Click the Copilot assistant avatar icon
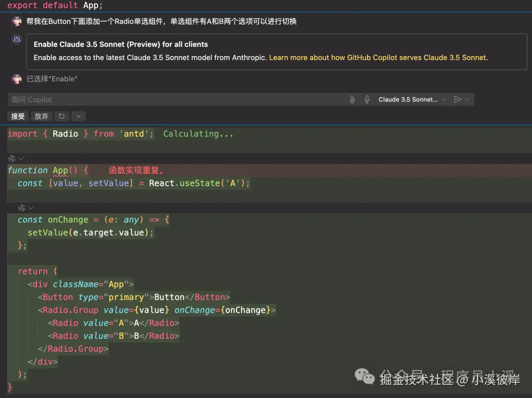The height and width of the screenshot is (398, 532). tap(16, 39)
